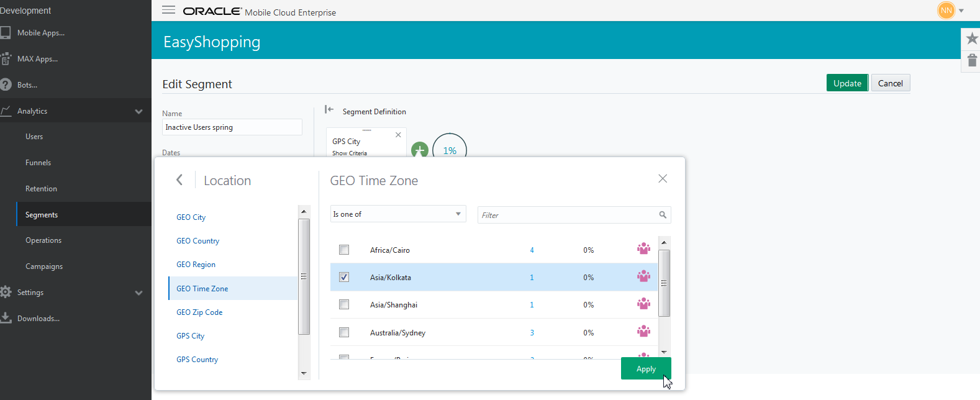980x400 pixels.
Task: Close the GEO Time Zone dialog
Action: coord(663,178)
